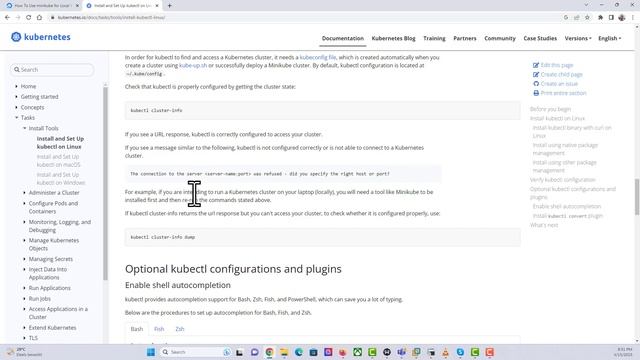
Task: Click the Kubernetes logo in the header
Action: click(x=40, y=37)
